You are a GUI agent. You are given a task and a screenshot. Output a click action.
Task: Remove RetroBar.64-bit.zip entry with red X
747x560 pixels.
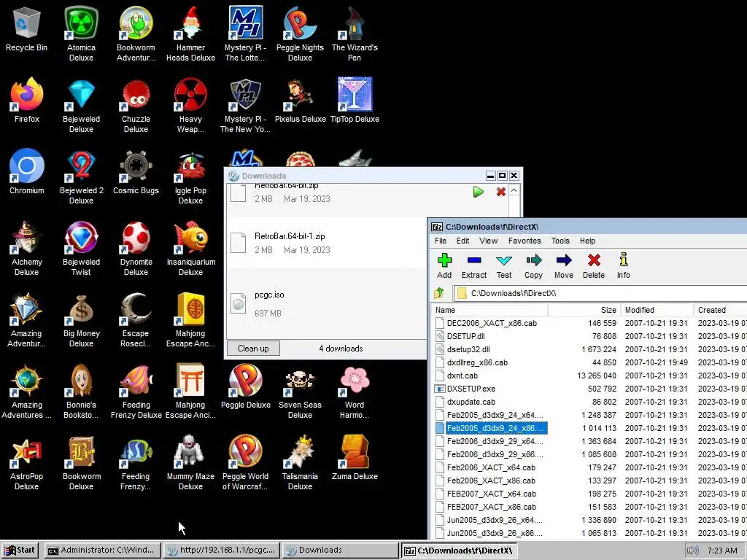[x=500, y=192]
